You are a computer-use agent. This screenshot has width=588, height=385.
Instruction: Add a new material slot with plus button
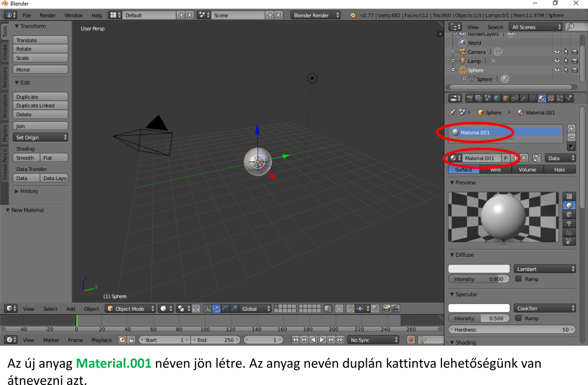point(571,129)
